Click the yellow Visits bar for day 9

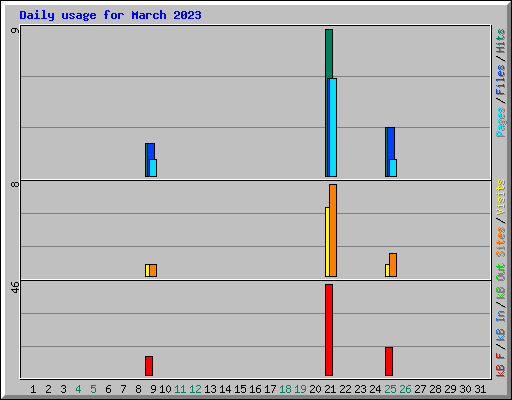(x=147, y=271)
